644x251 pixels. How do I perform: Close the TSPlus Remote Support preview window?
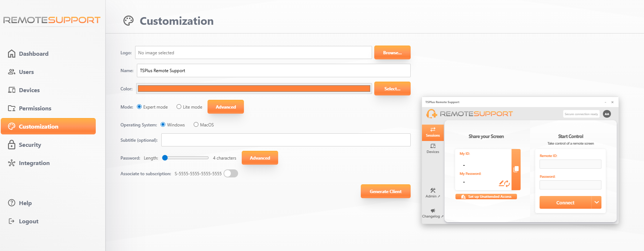coord(612,102)
